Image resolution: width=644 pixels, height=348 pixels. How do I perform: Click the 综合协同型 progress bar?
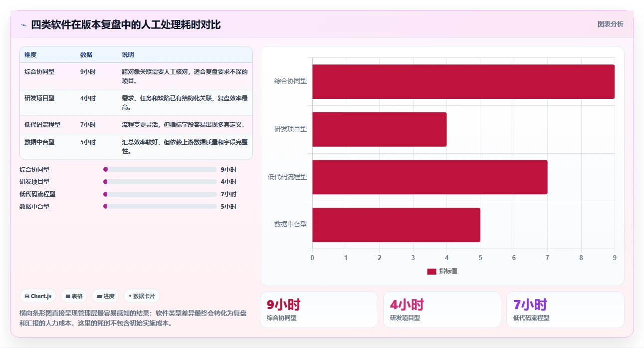coord(160,170)
